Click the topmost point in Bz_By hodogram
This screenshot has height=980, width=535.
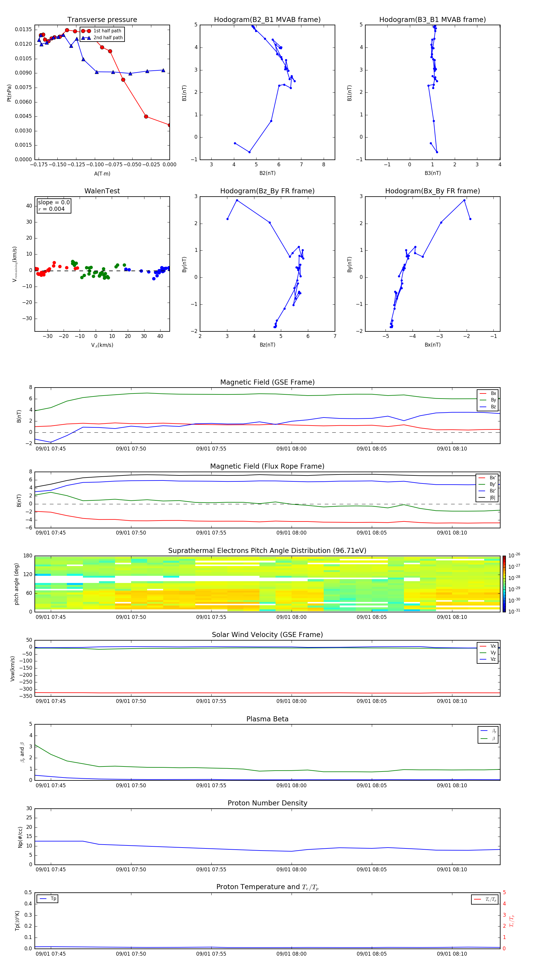(237, 200)
